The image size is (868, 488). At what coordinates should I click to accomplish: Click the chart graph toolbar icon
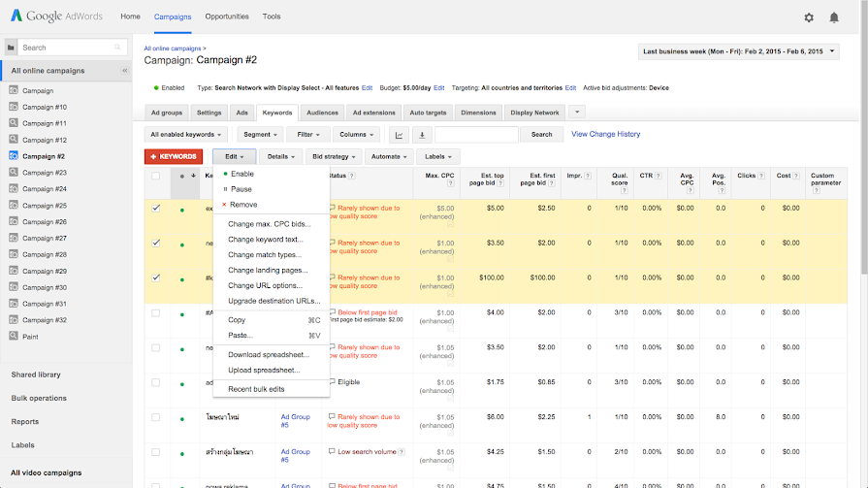[x=399, y=135]
